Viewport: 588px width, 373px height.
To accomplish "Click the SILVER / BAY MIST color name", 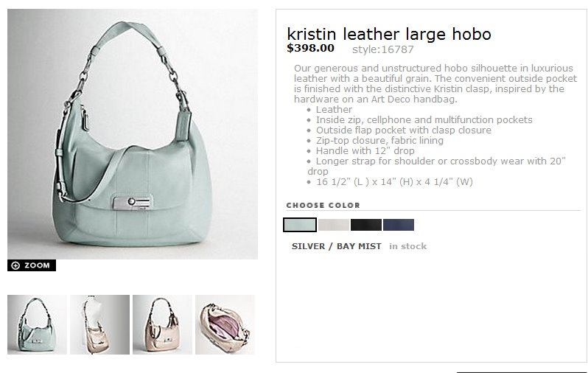I will click(337, 246).
